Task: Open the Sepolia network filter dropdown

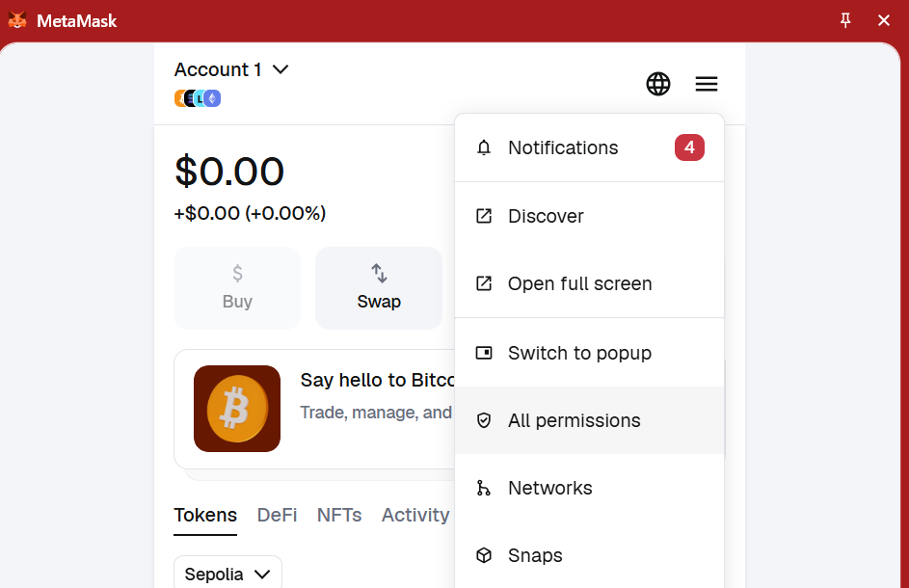Action: tap(227, 575)
